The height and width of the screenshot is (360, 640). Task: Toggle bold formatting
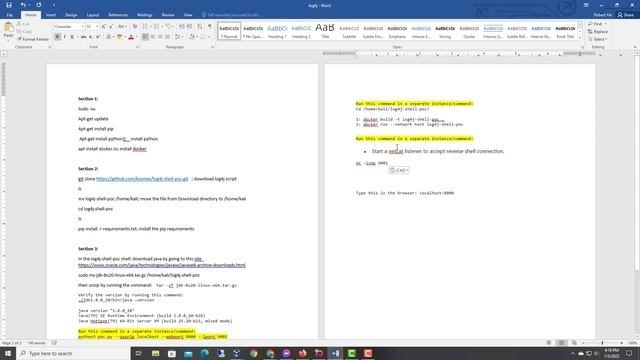pyautogui.click(x=58, y=37)
